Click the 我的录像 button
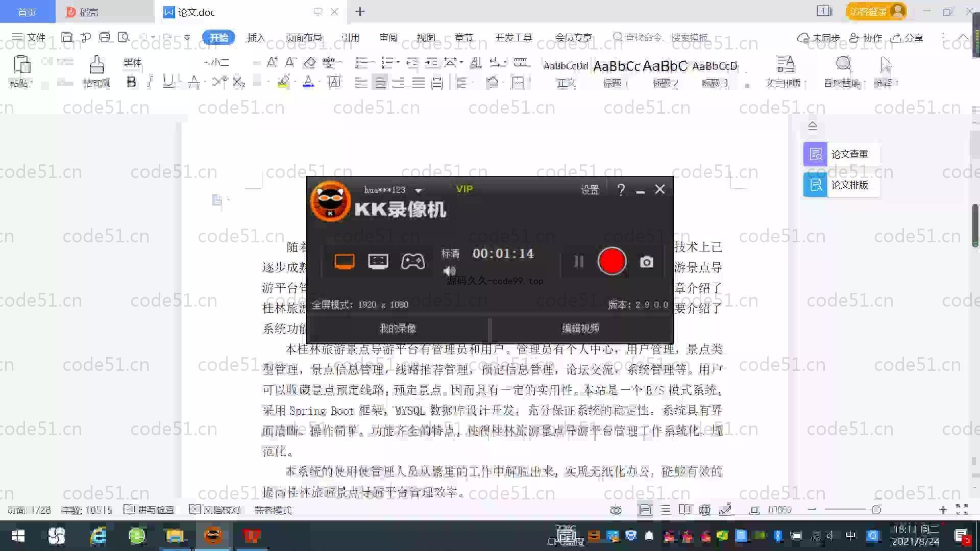 click(x=398, y=329)
